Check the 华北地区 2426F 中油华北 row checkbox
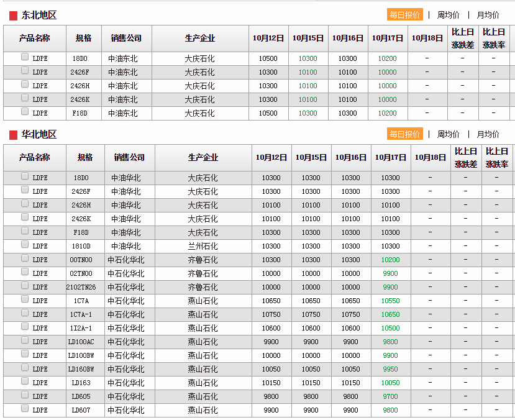515x420 pixels. point(25,189)
